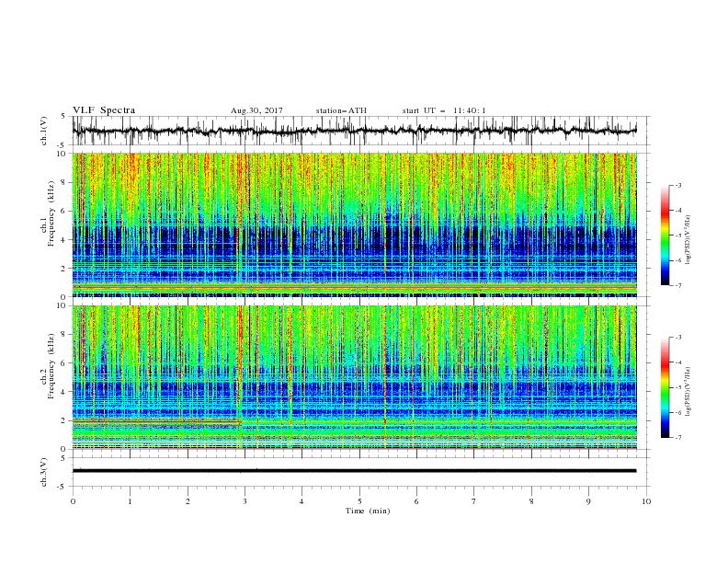Click the ch.1 "Frequency (kHz)" axis label
Image resolution: width=728 pixels, height=563 pixels.
(x=51, y=213)
